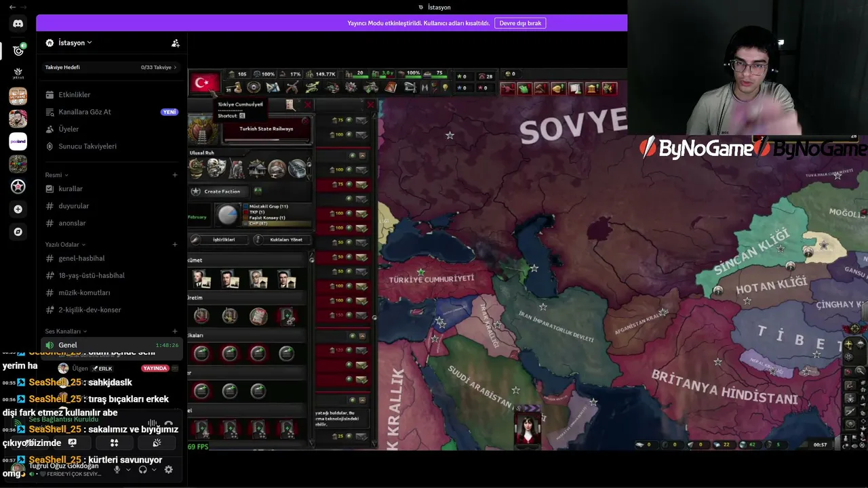Add a new server with plus icon
This screenshot has width=868, height=488.
(18, 209)
